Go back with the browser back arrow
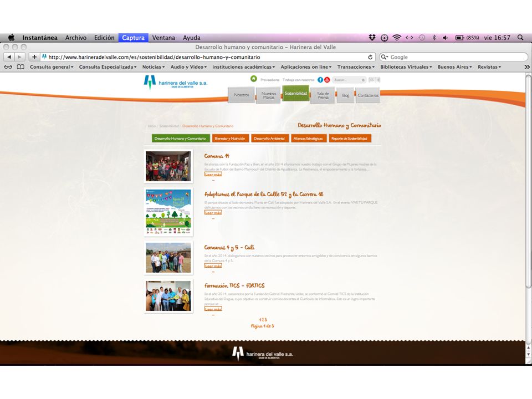The image size is (532, 399). click(9, 57)
